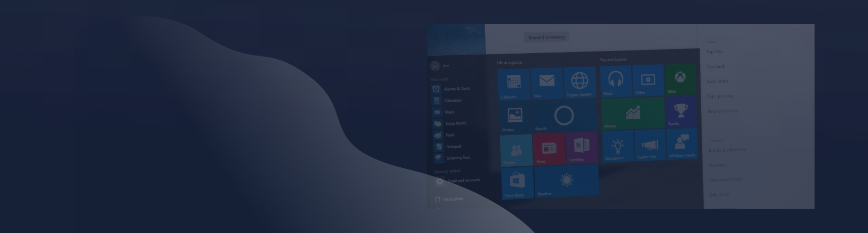Open the Photos tile
Image resolution: width=868 pixels, height=233 pixels.
coord(515,118)
